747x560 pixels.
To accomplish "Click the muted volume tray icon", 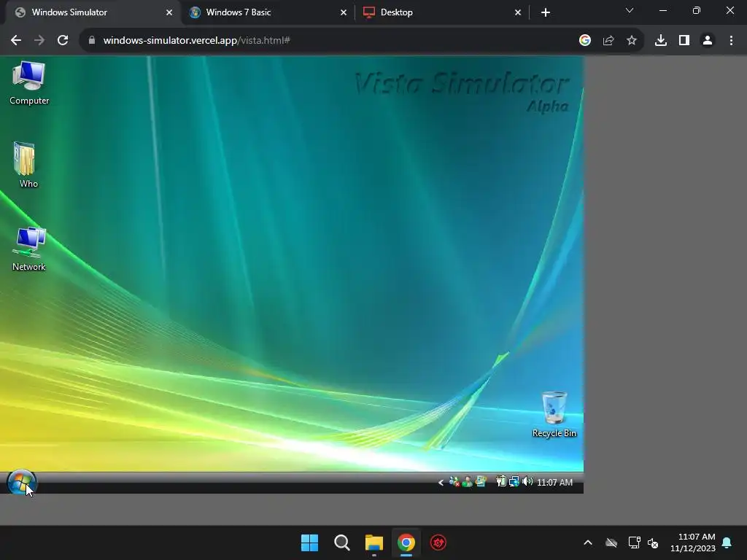I will pos(653,542).
